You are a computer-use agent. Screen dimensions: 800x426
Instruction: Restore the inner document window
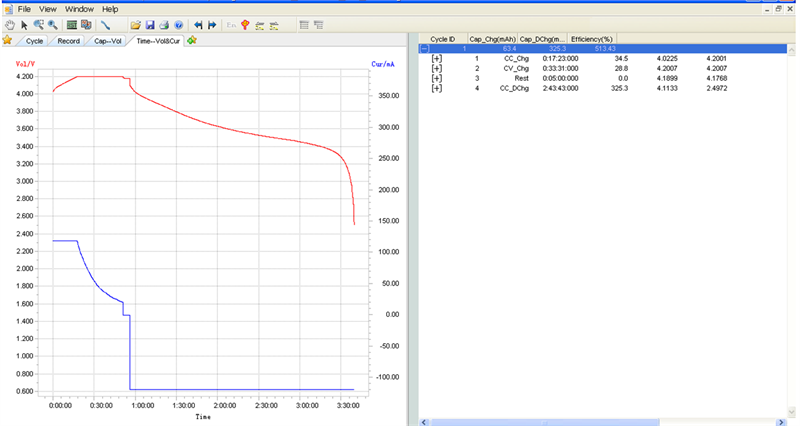point(779,9)
